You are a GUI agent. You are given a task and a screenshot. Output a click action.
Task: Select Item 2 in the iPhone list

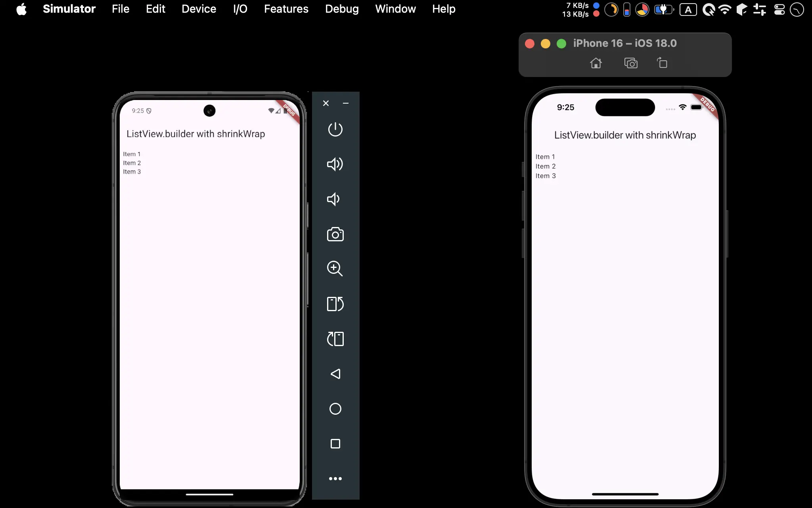[x=546, y=166]
